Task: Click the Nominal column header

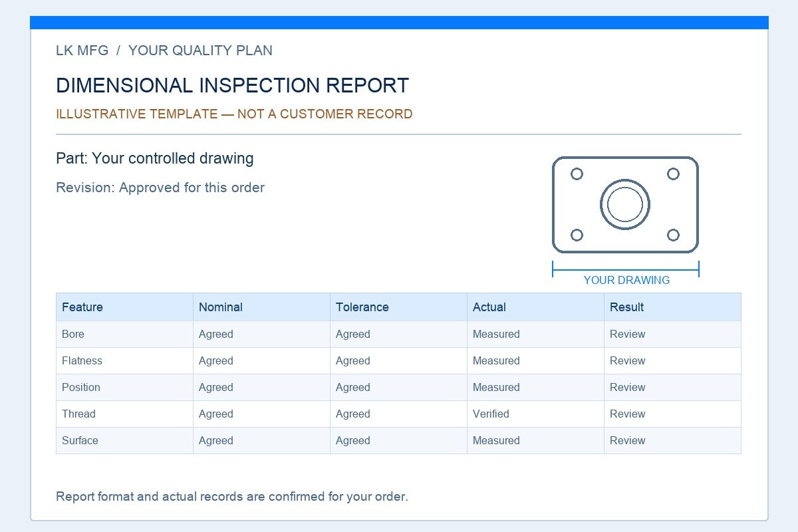Action: click(x=261, y=307)
